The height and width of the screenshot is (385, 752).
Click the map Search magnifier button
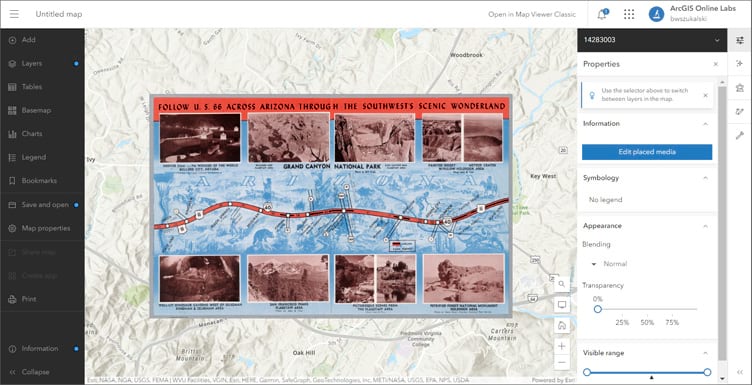562,284
